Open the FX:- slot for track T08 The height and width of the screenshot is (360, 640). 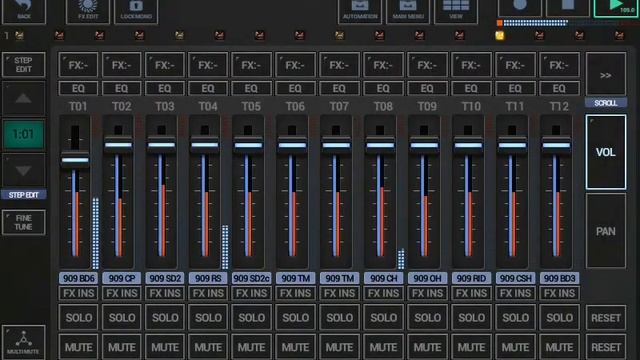(383, 65)
